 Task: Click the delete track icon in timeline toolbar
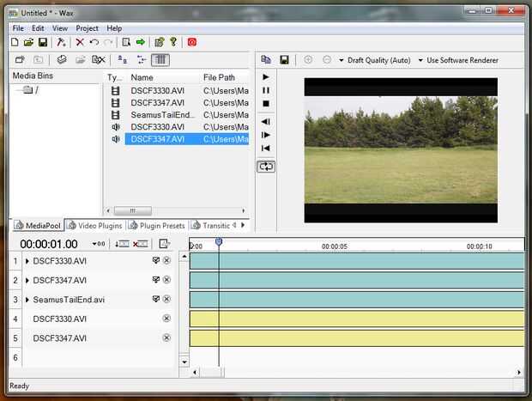[141, 244]
